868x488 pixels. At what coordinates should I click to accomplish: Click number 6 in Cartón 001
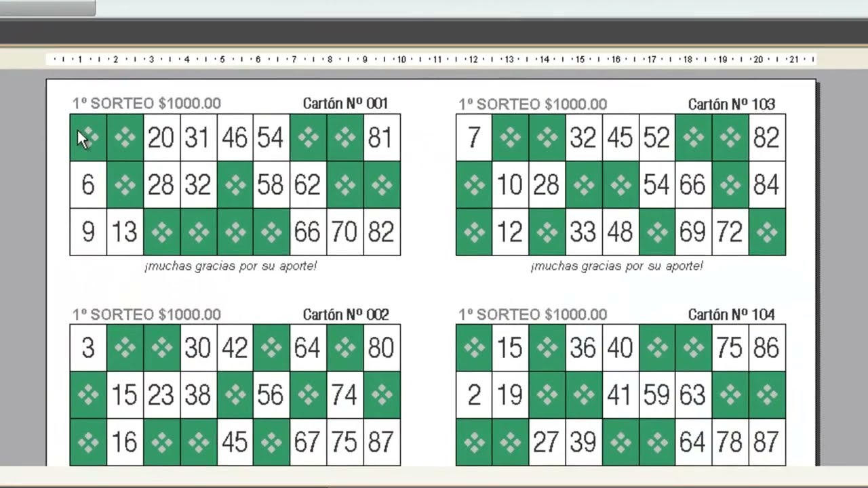[x=88, y=184]
